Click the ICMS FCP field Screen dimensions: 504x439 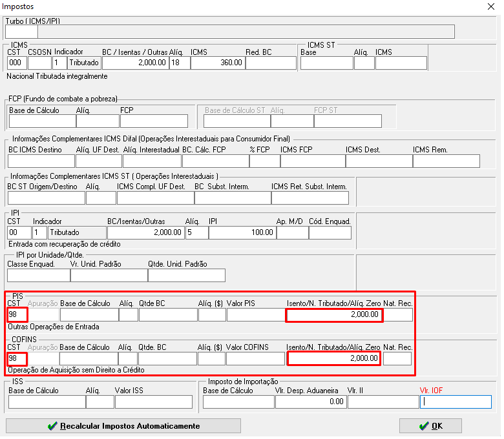tap(313, 161)
